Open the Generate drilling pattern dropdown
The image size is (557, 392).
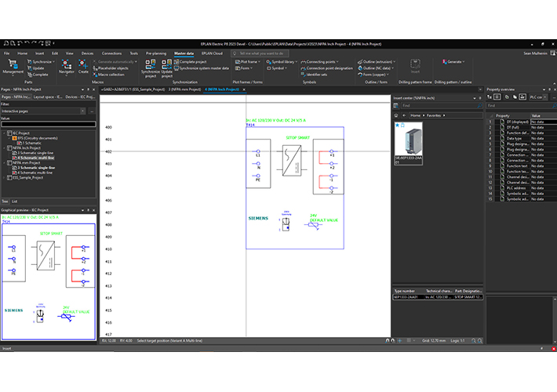453,62
